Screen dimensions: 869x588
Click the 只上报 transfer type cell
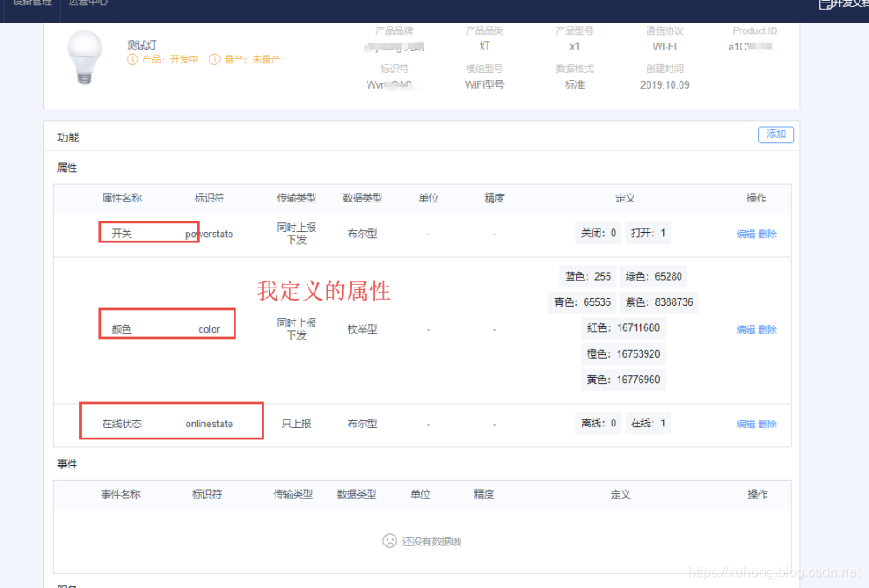click(296, 424)
